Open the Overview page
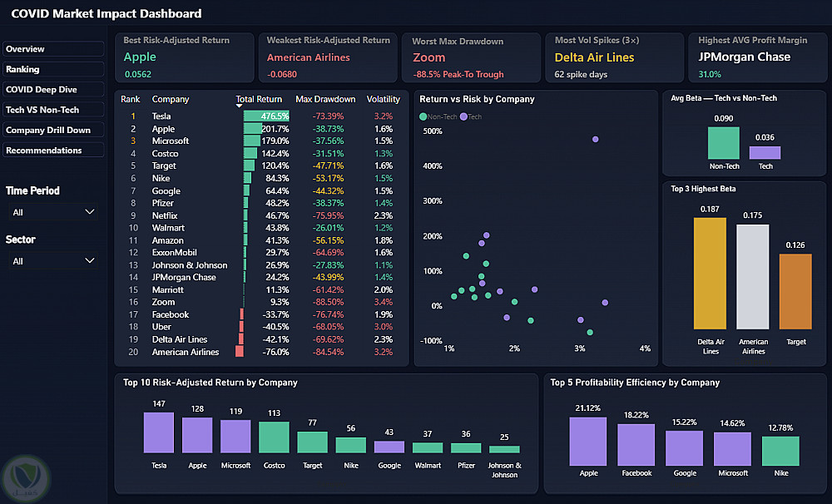 (x=53, y=49)
